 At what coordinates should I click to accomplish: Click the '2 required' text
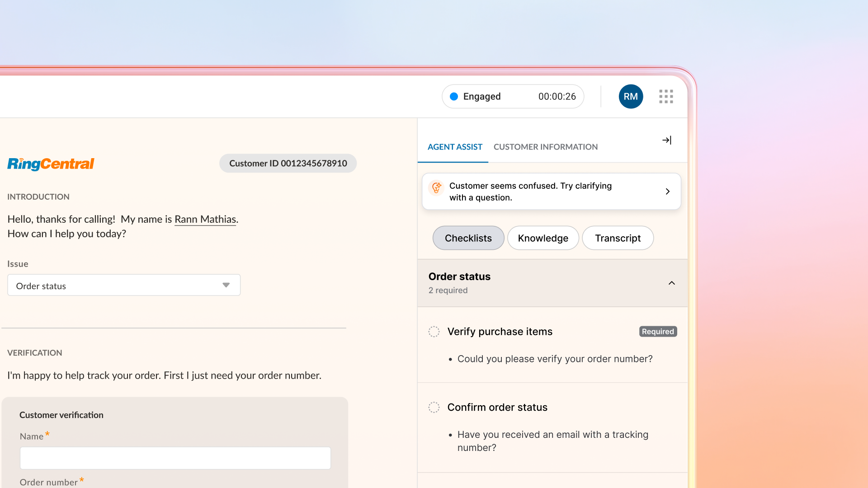click(448, 291)
